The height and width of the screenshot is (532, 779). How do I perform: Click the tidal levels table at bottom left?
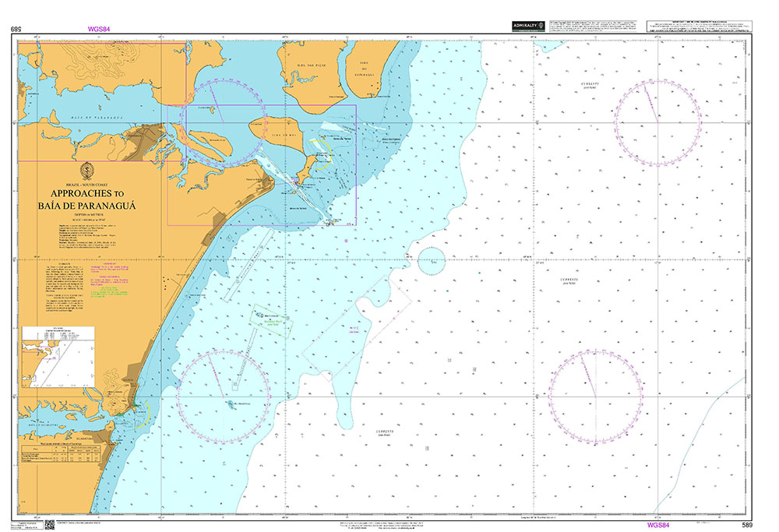[60, 452]
